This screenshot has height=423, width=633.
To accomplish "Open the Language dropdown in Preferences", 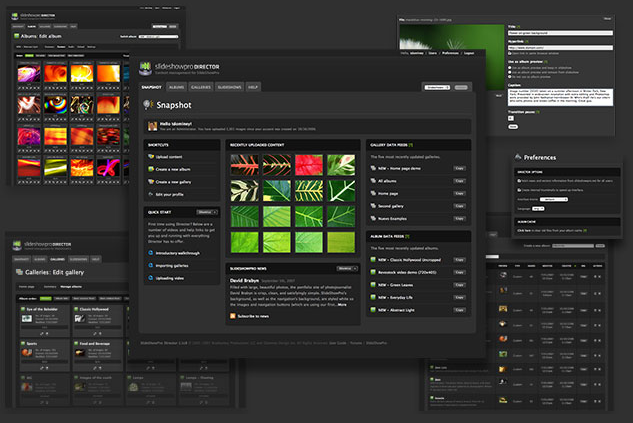I will click(538, 209).
